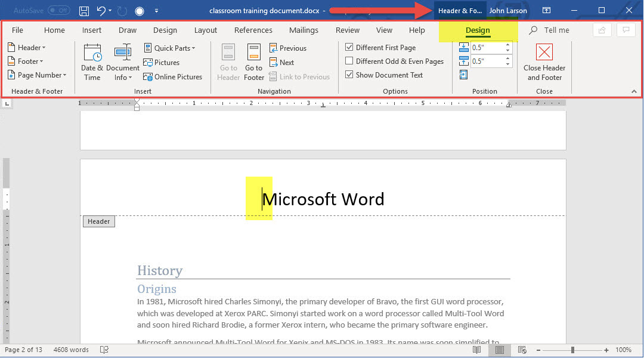
Task: Expand the Header dropdown menu
Action: pos(27,48)
